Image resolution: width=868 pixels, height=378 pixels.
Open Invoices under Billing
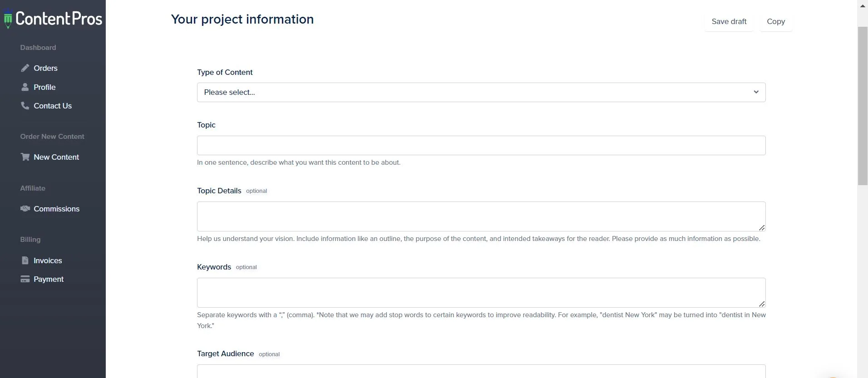[48, 260]
